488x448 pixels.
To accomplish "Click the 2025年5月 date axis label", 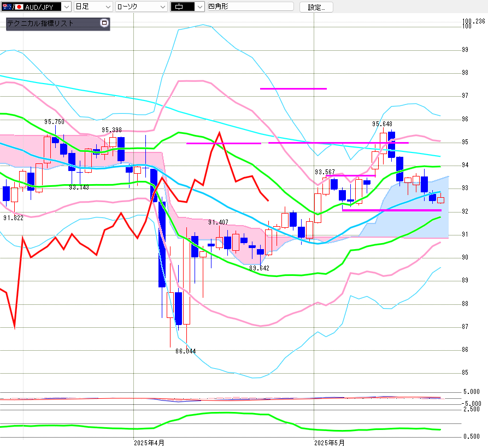I will point(330,443).
